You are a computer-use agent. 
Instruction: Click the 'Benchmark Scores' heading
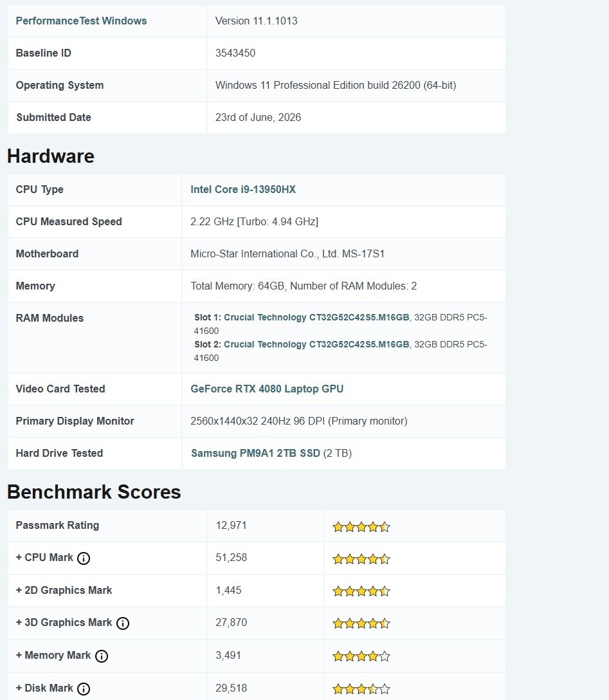94,492
